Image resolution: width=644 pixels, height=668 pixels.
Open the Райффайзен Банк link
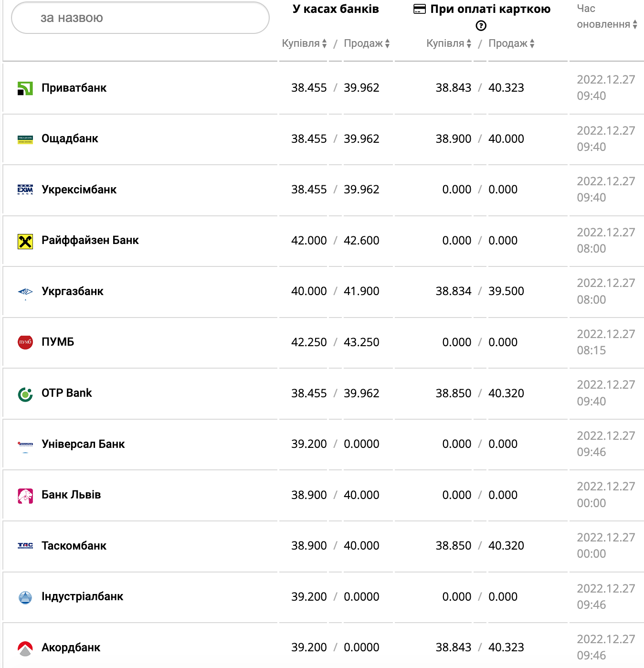pyautogui.click(x=90, y=240)
